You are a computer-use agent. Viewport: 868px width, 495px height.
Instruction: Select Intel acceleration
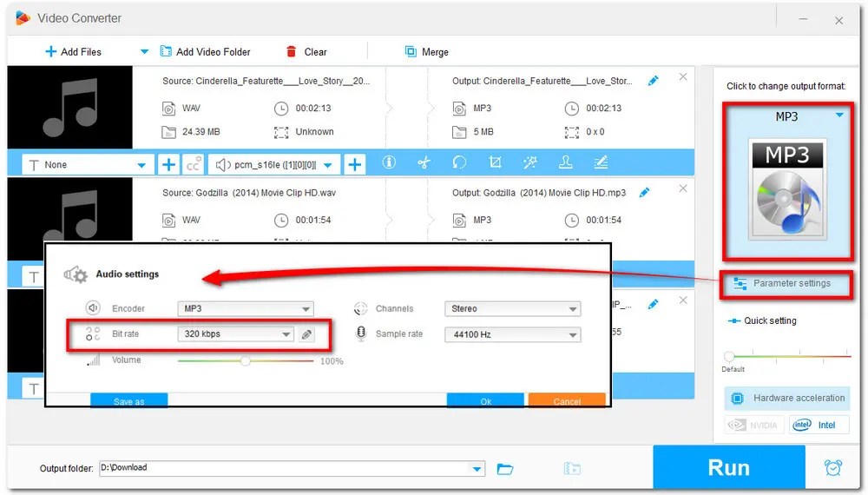(819, 426)
